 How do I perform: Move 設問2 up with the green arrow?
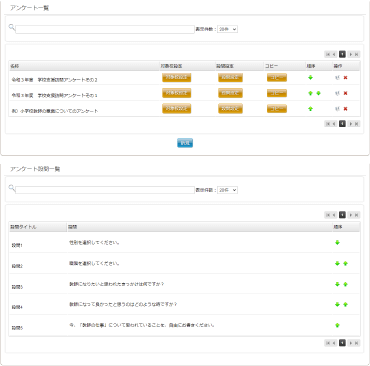[345, 263]
